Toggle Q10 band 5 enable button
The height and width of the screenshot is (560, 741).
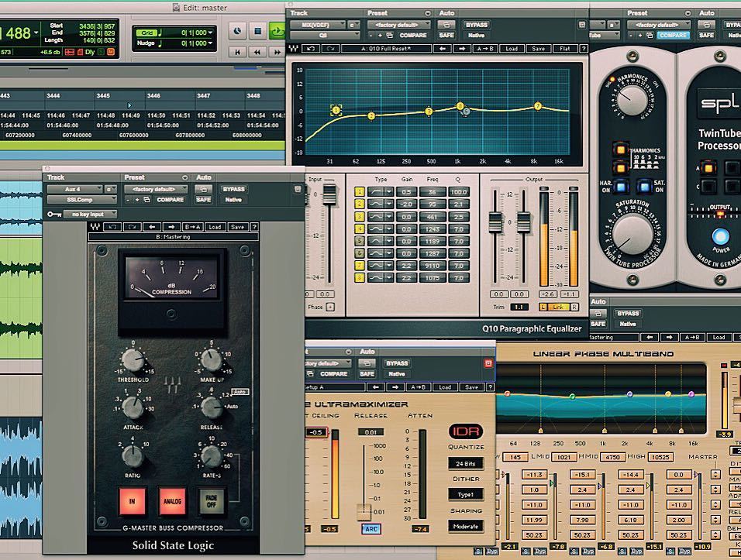click(x=360, y=242)
